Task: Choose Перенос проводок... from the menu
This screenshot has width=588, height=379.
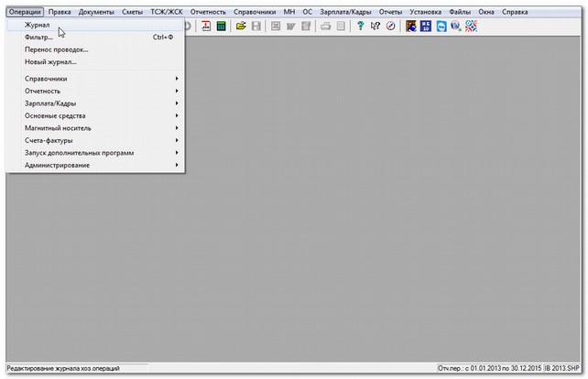Action: 95,49
